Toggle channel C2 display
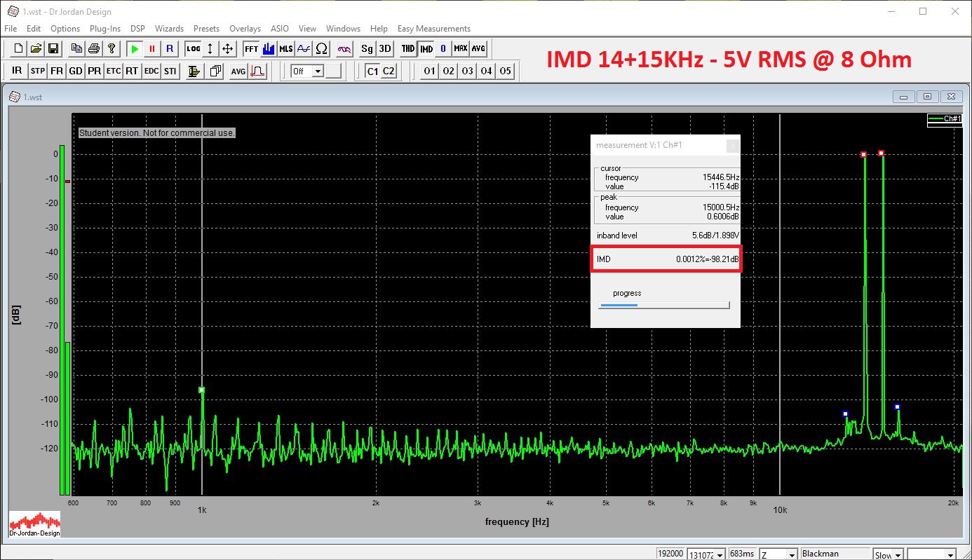The image size is (972, 560). pos(389,71)
